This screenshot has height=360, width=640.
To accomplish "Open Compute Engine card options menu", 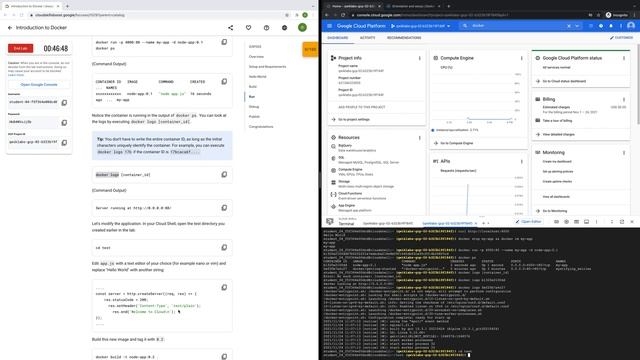I will 521,58.
